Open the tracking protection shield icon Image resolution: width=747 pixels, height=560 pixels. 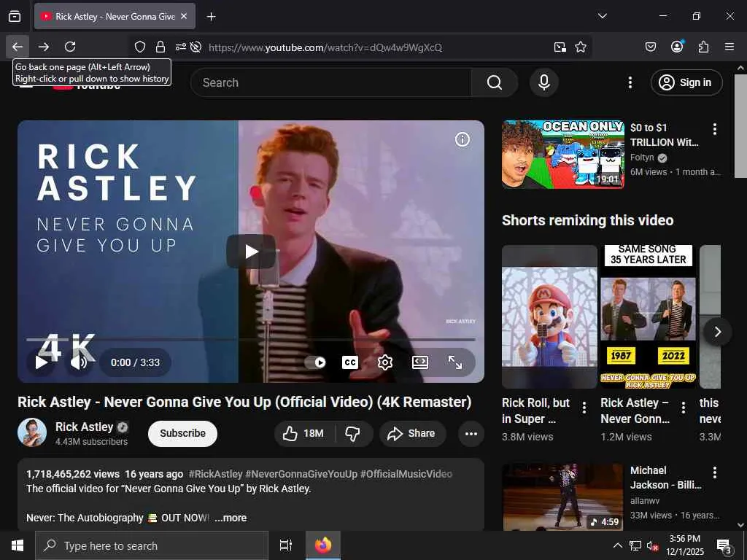click(x=139, y=47)
